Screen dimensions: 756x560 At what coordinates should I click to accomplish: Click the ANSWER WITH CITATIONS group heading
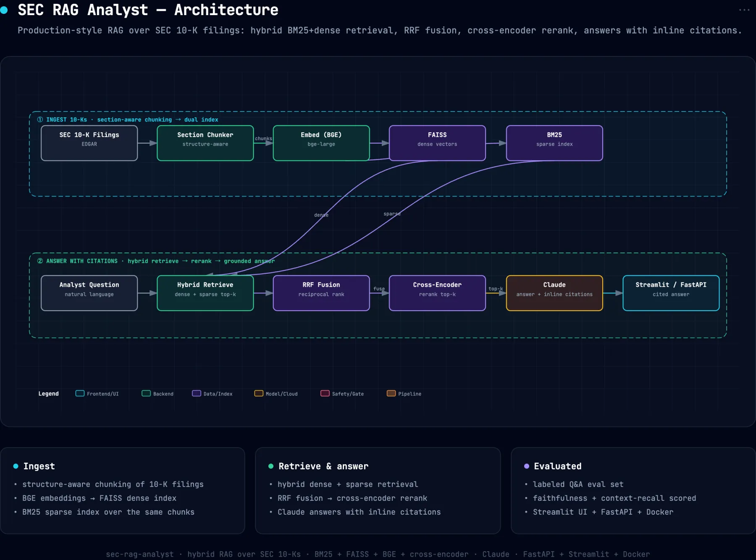click(156, 261)
